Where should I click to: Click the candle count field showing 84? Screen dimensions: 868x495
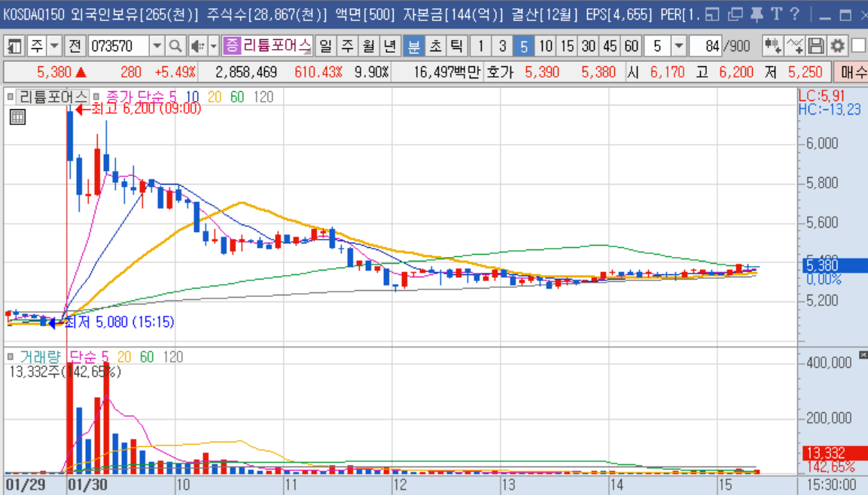coord(705,46)
